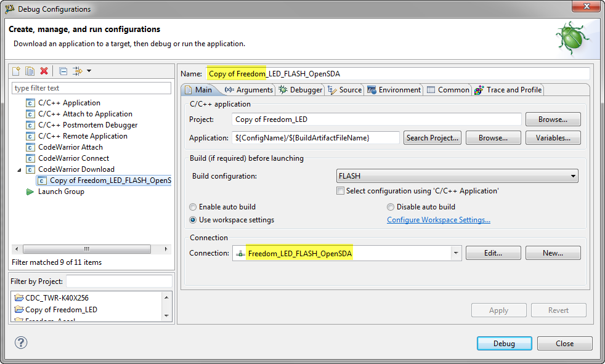
Task: Choose the Disable auto build option
Action: (x=391, y=207)
